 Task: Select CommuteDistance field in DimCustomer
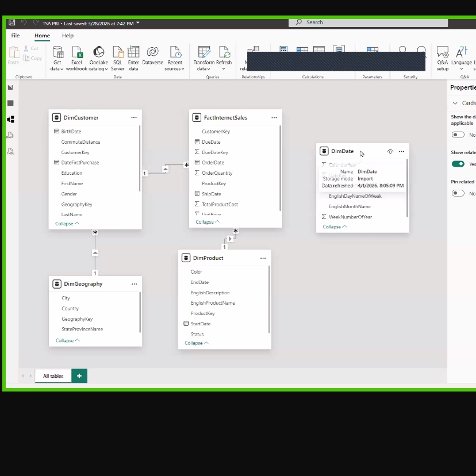80,142
